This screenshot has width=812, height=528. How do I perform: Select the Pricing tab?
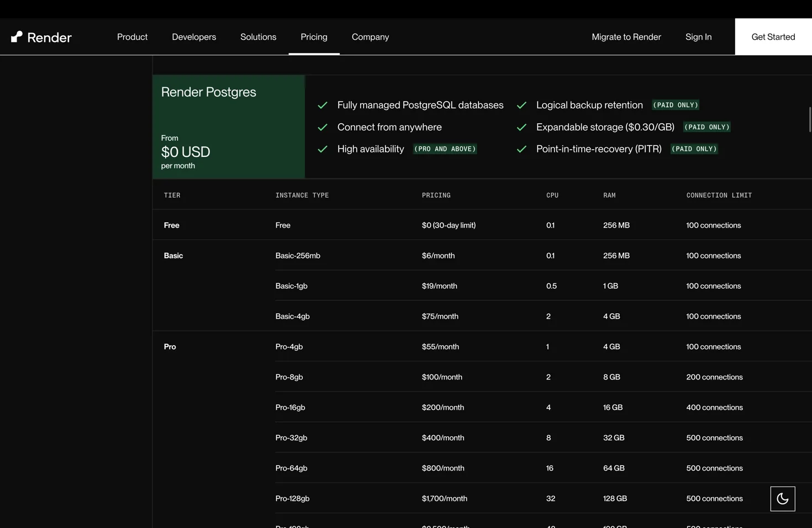click(314, 37)
